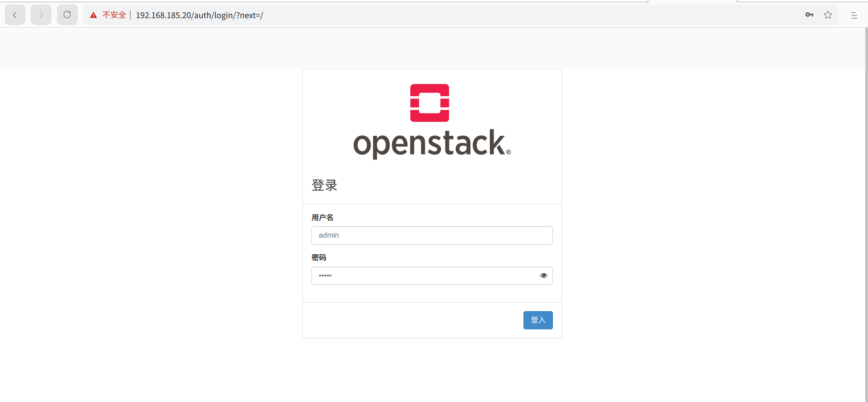The height and width of the screenshot is (402, 868).
Task: Click the OpenStack logo image
Action: pos(432,121)
